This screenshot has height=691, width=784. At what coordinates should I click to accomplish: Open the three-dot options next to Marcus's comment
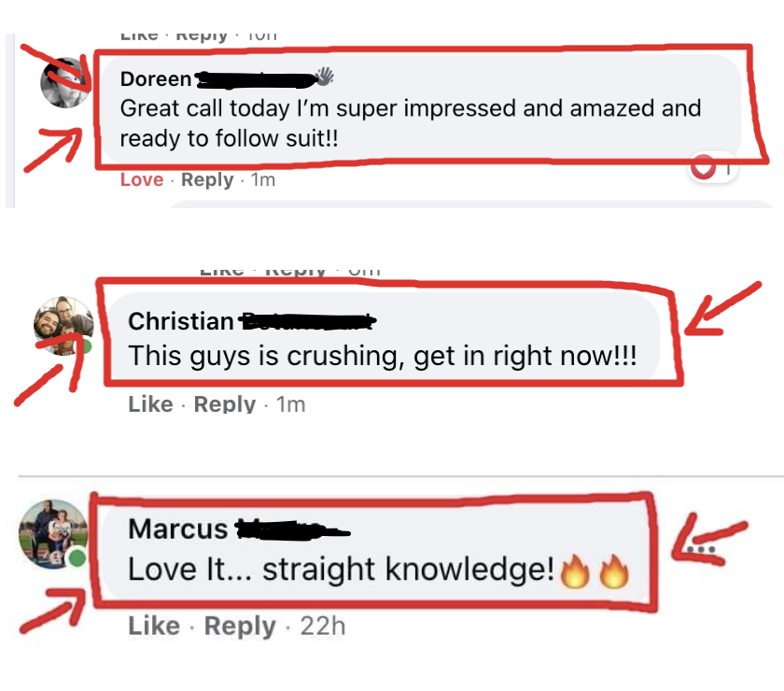701,549
